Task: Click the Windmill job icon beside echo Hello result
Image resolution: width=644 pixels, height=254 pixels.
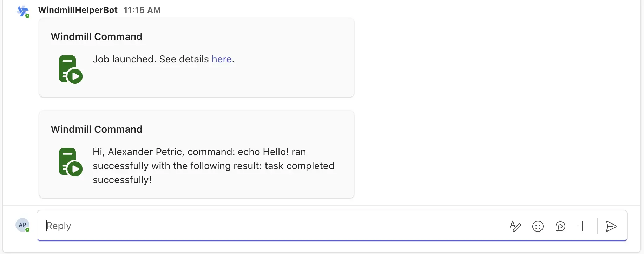Action: tap(70, 162)
